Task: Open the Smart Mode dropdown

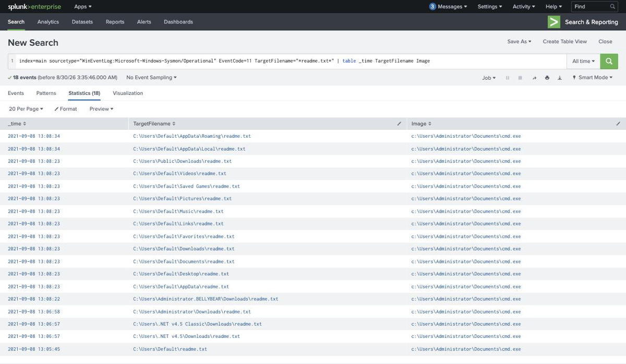Action: [592, 78]
